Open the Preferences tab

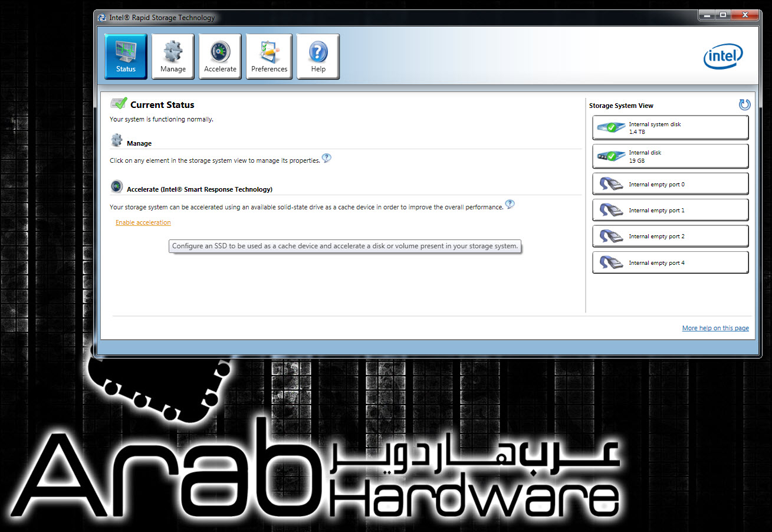click(x=269, y=56)
